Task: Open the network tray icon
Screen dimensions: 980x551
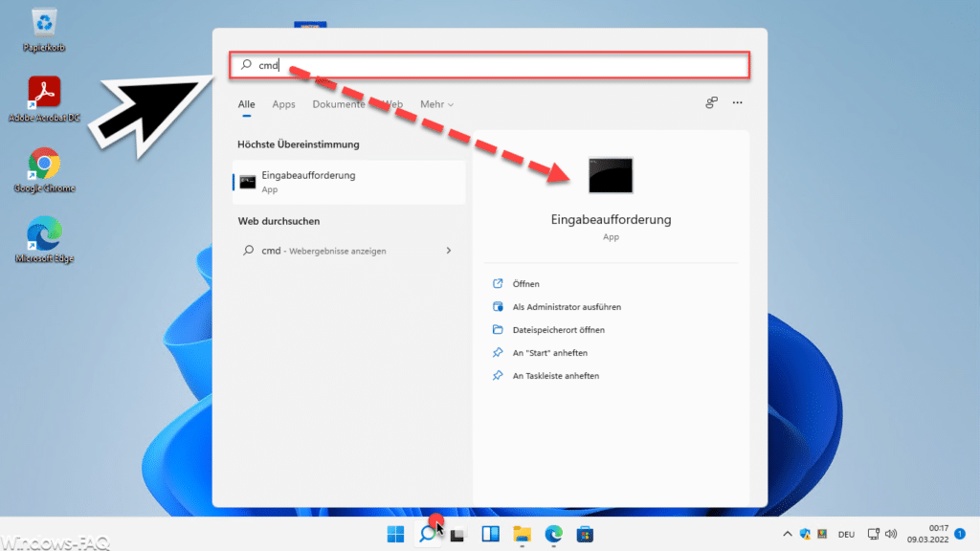Action: (x=873, y=534)
